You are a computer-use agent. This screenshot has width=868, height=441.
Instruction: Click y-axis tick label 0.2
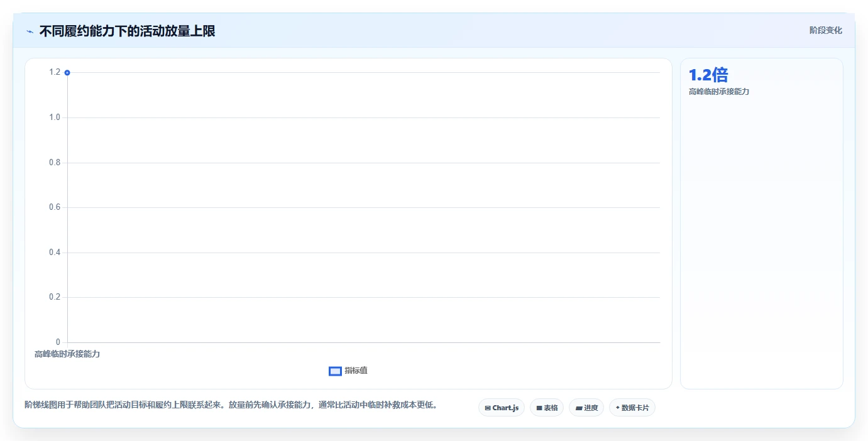[55, 297]
